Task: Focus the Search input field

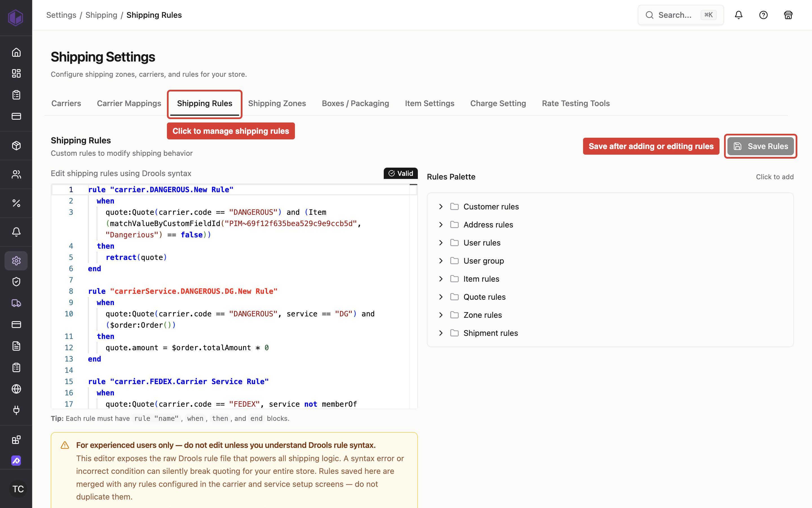Action: [x=680, y=15]
